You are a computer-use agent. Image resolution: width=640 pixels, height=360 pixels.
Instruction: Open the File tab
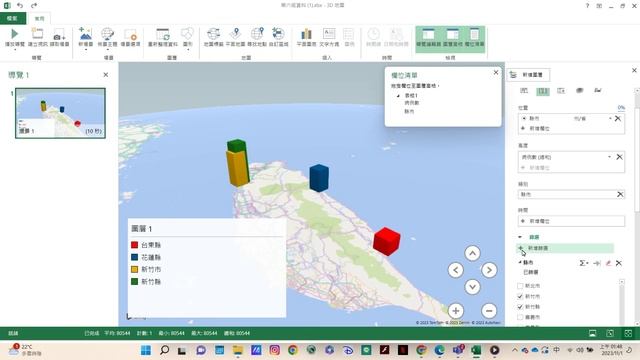(13, 18)
